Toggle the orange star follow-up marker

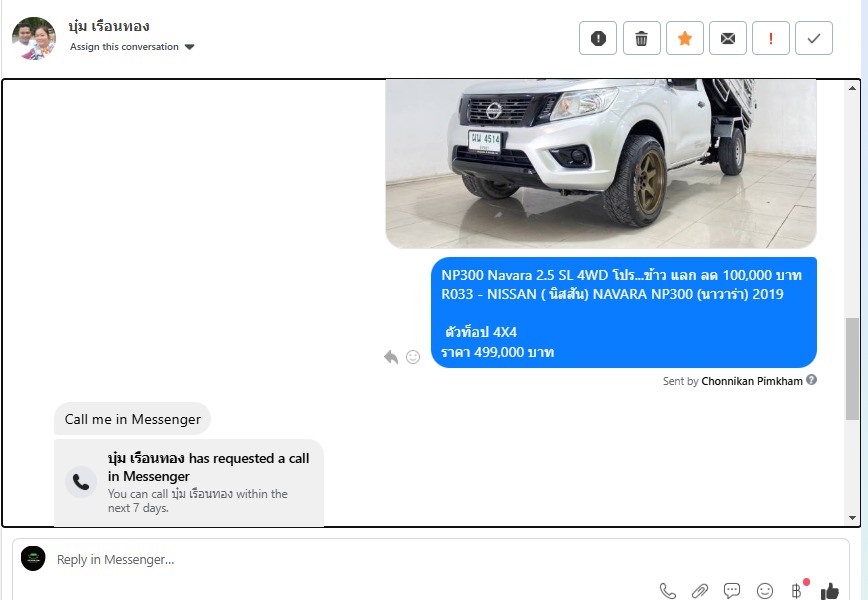tap(685, 38)
